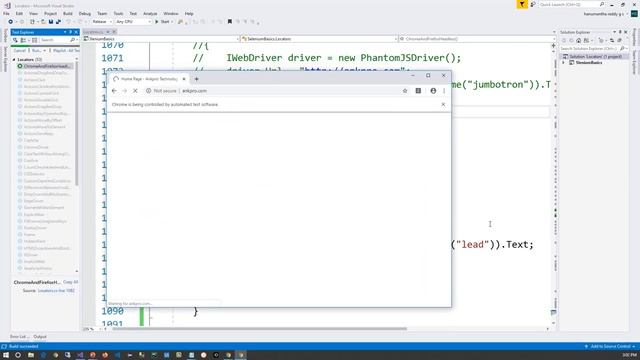Viewport: 640px width, 360px height.
Task: Click the bookmark toolbar icon
Action: coord(230,22)
